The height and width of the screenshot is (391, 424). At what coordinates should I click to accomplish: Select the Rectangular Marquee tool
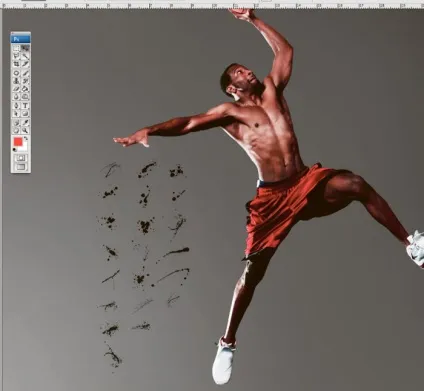click(x=16, y=48)
